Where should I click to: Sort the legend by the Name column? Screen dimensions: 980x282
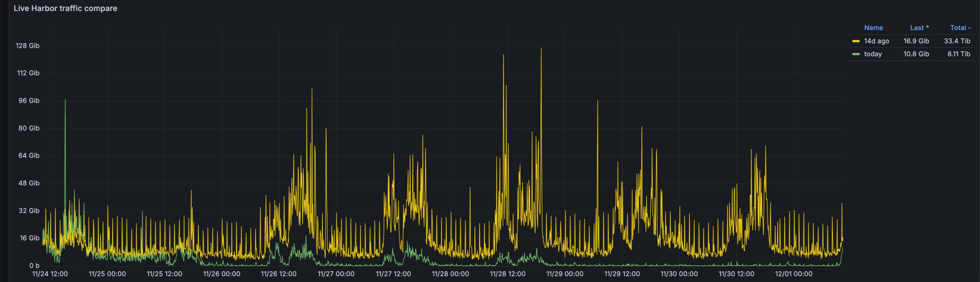click(x=873, y=28)
